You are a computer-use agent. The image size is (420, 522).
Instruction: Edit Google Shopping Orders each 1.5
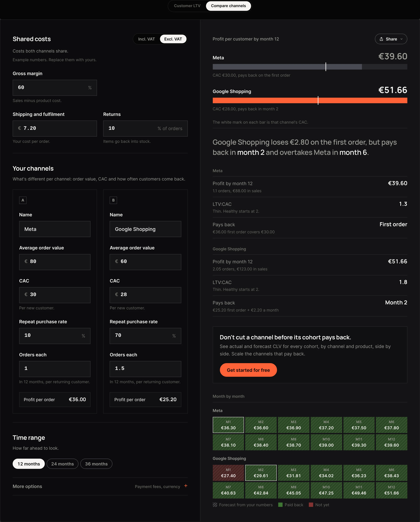click(145, 369)
